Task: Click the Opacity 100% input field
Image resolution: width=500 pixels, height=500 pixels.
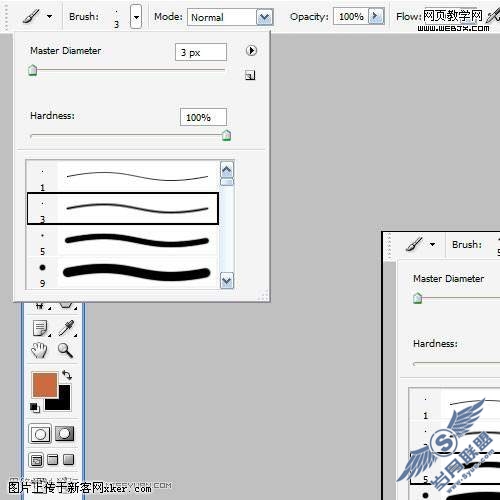Action: point(351,16)
